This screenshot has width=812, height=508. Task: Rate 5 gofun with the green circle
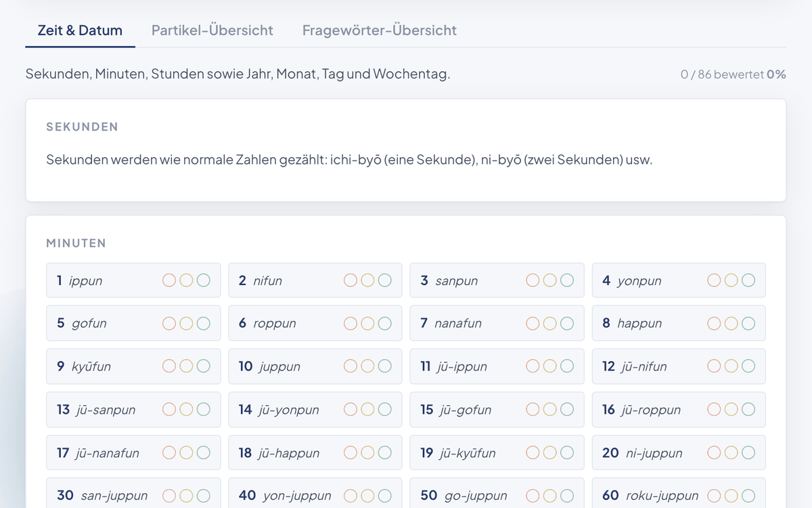[204, 324]
